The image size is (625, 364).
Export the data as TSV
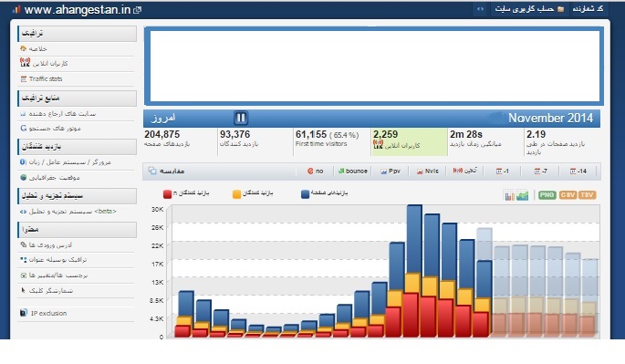[x=587, y=195]
